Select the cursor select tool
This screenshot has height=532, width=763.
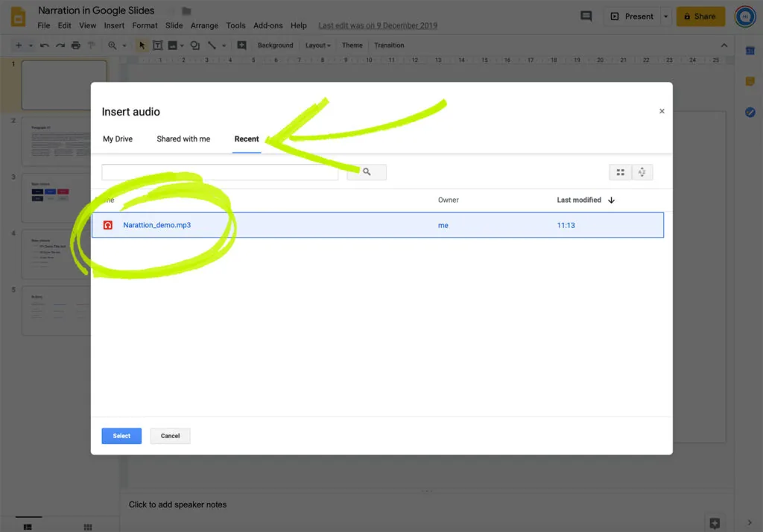[142, 45]
